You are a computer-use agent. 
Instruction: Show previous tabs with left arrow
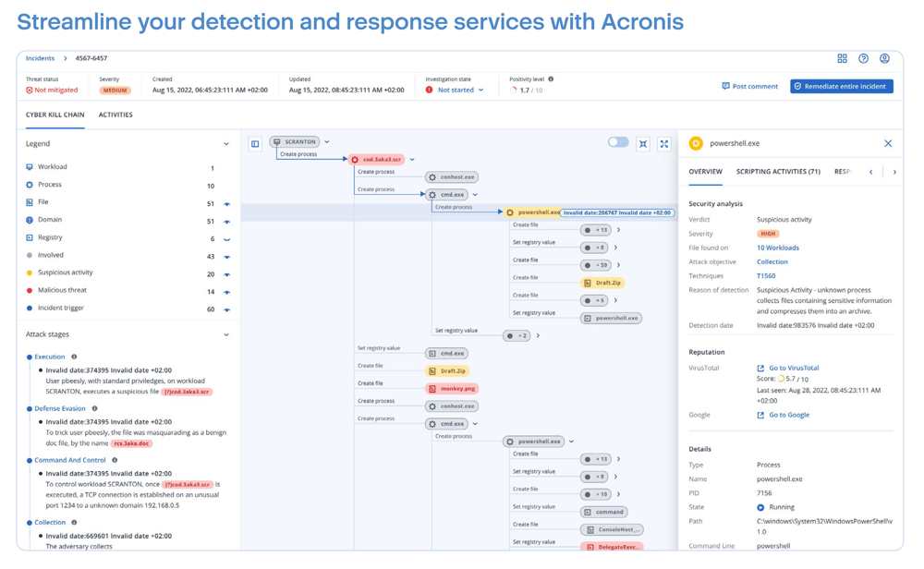(x=871, y=172)
